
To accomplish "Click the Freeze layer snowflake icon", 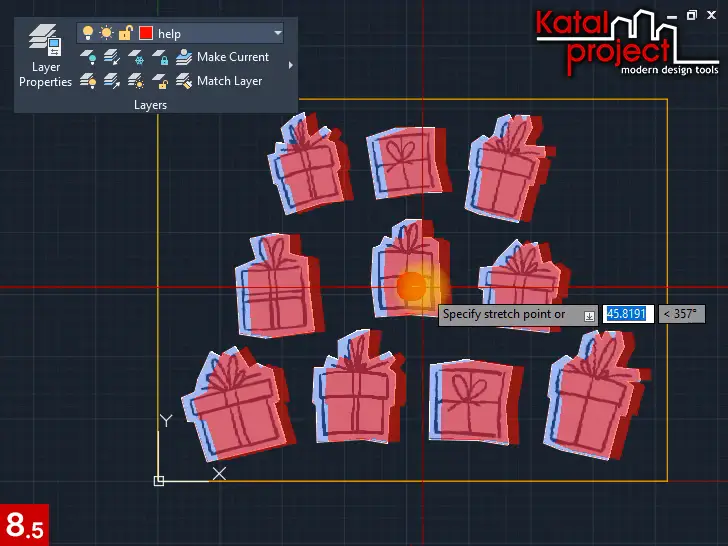I will (136, 57).
